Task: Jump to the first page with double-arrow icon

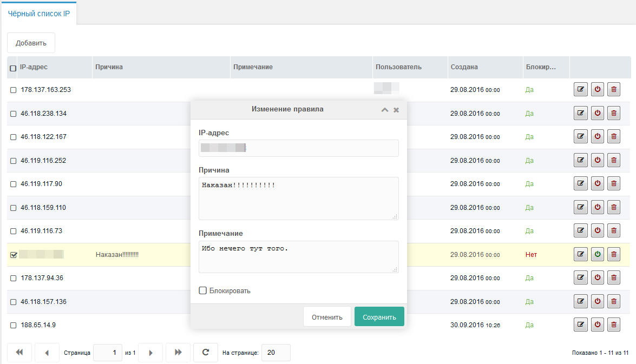Action: tap(19, 352)
